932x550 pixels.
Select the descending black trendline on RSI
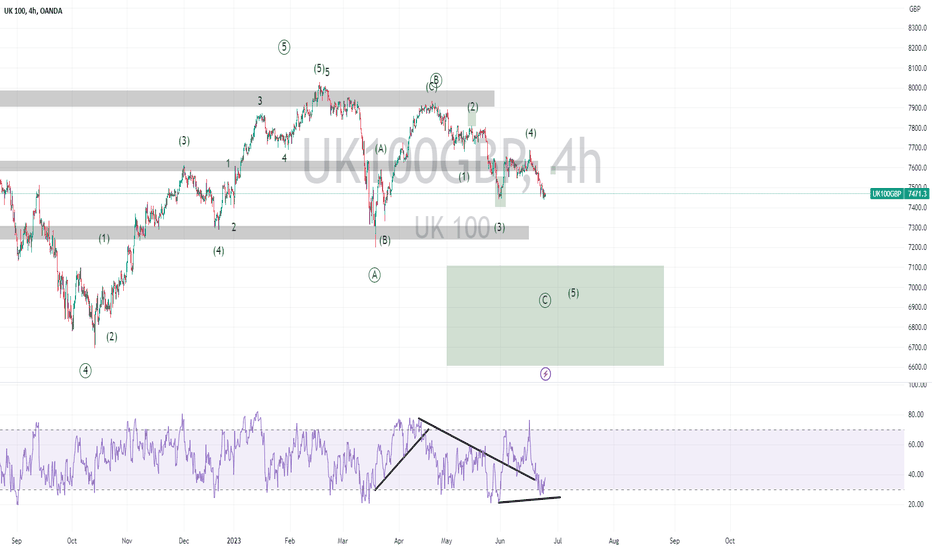[477, 450]
